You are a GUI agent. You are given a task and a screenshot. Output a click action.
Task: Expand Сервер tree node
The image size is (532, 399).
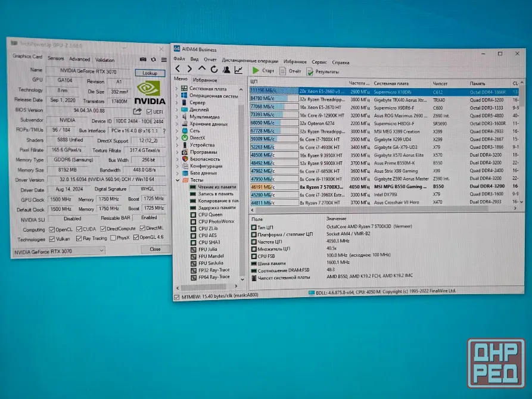(x=177, y=102)
